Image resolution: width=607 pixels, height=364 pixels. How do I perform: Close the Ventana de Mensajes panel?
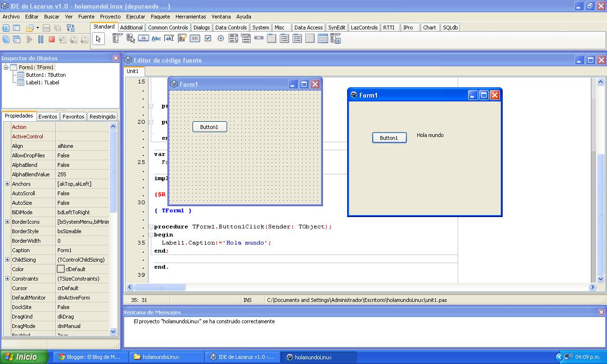pos(601,312)
